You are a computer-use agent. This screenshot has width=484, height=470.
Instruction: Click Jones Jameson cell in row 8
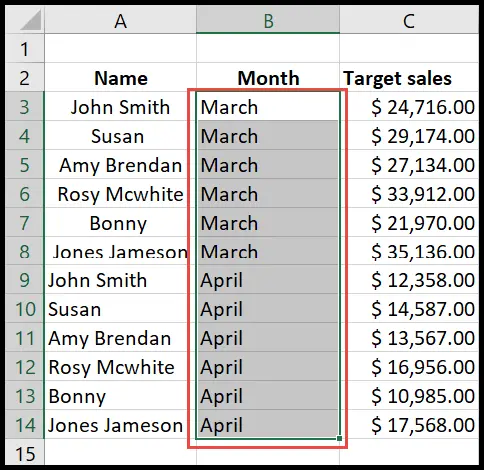120,251
